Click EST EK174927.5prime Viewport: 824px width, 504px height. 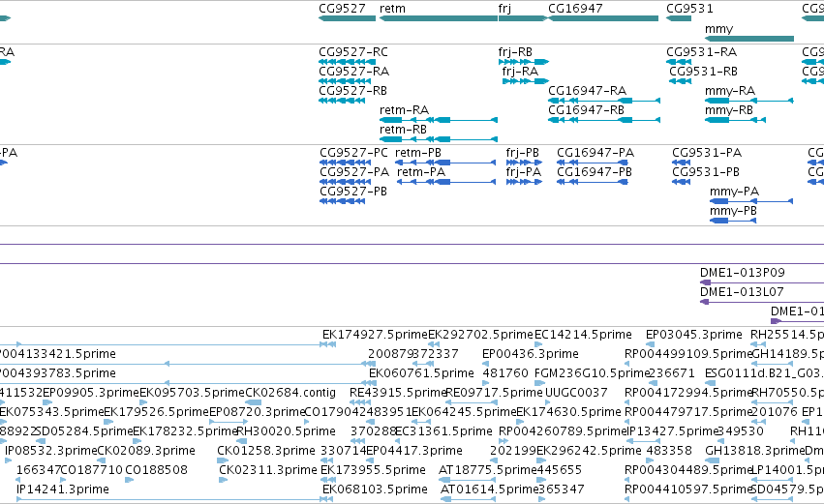tap(375, 335)
